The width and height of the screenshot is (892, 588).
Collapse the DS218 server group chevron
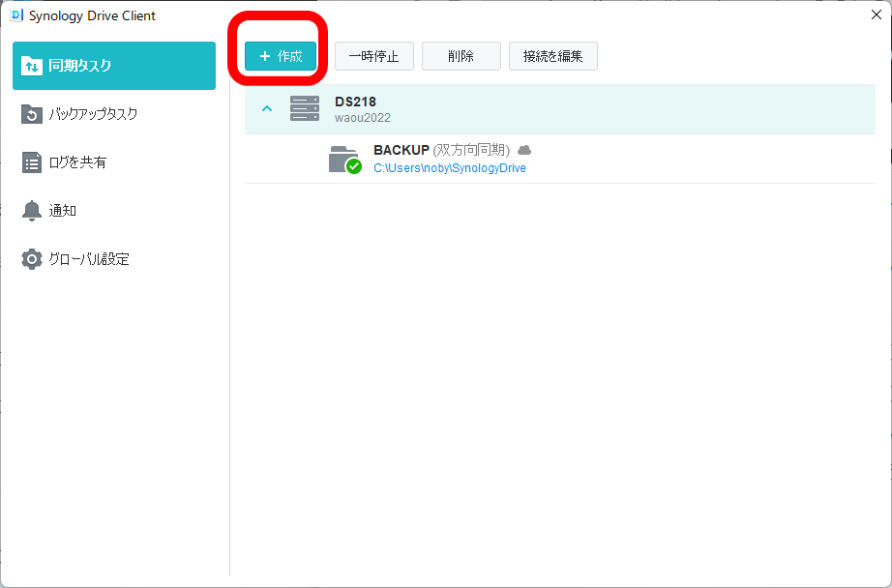(267, 108)
